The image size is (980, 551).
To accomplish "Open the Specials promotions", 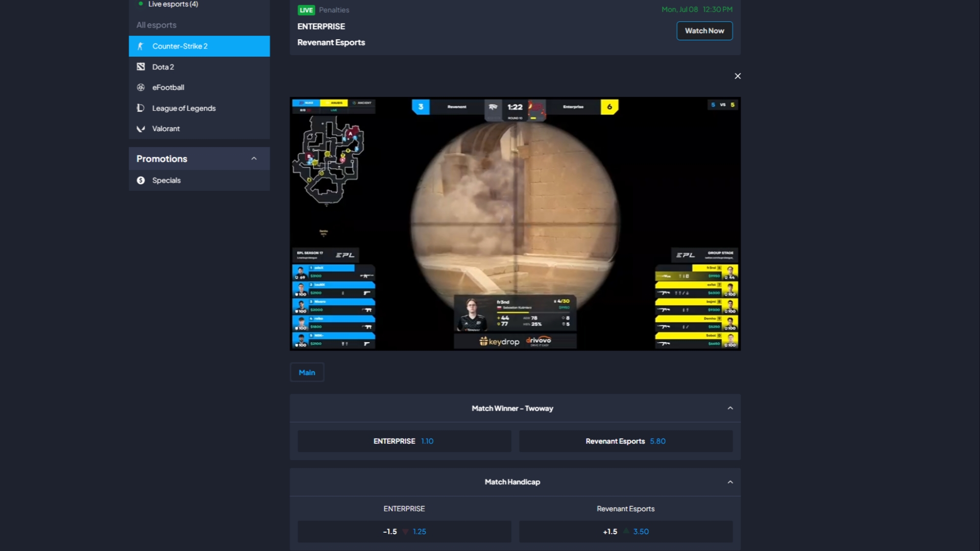I will (x=199, y=180).
